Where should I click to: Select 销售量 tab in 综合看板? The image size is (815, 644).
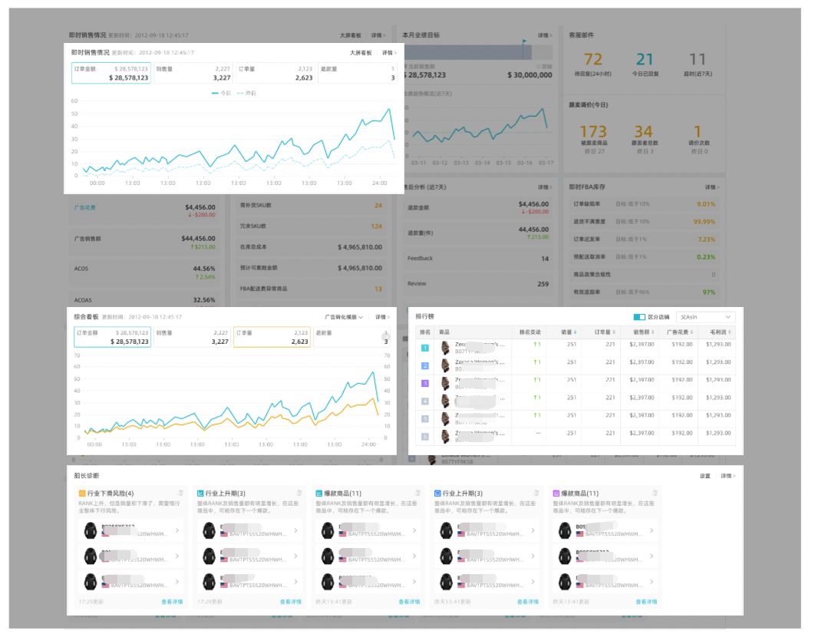[x=193, y=337]
